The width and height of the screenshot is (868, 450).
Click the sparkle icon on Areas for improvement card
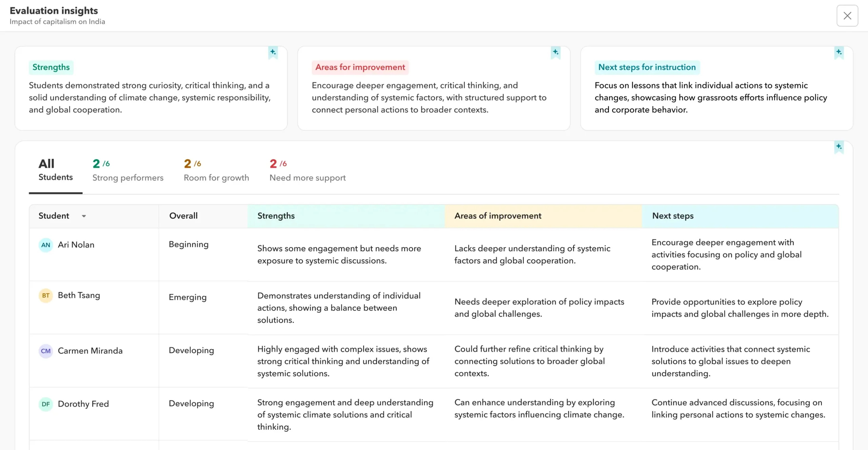tap(555, 53)
